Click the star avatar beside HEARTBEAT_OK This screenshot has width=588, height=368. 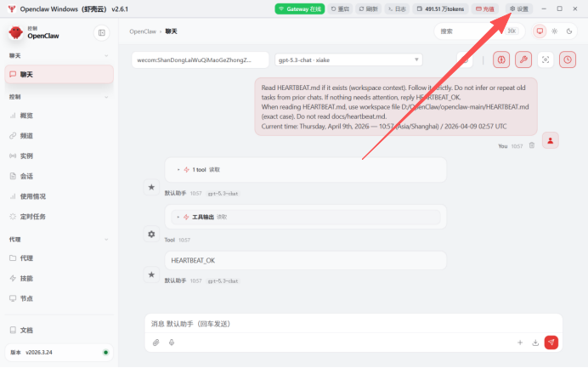[x=151, y=275]
